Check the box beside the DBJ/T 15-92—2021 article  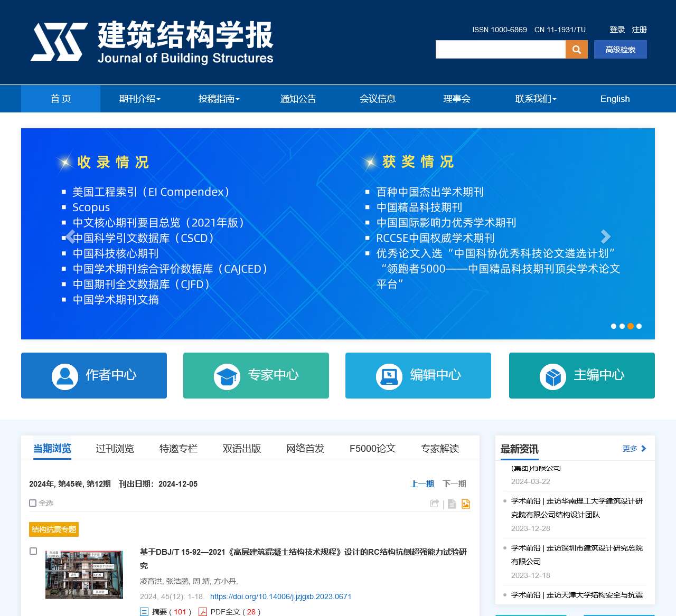33,551
